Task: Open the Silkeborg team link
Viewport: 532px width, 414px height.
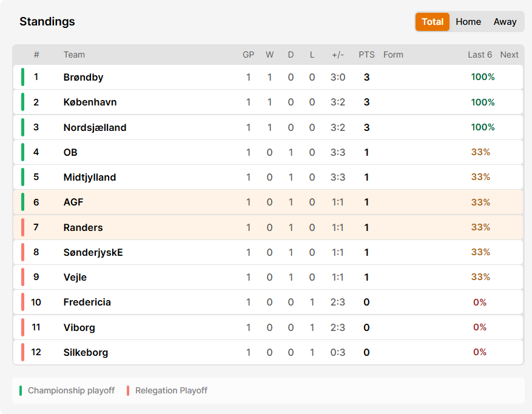Action: pos(86,352)
